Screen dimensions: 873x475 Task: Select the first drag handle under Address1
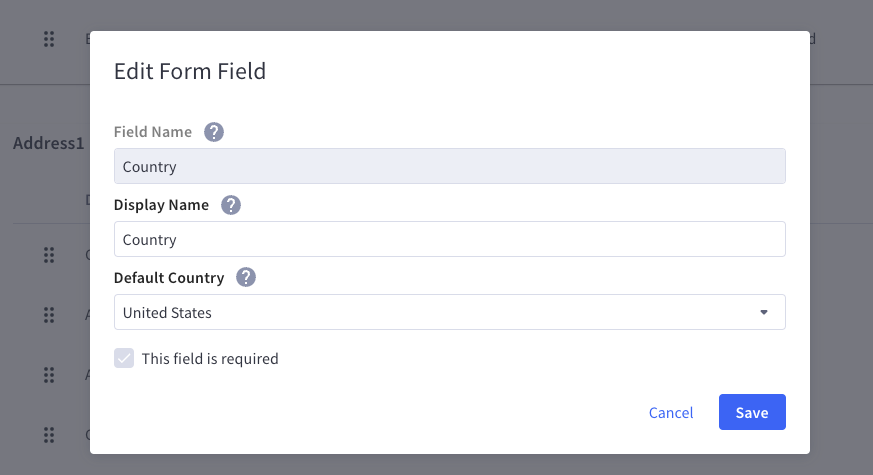coord(49,255)
